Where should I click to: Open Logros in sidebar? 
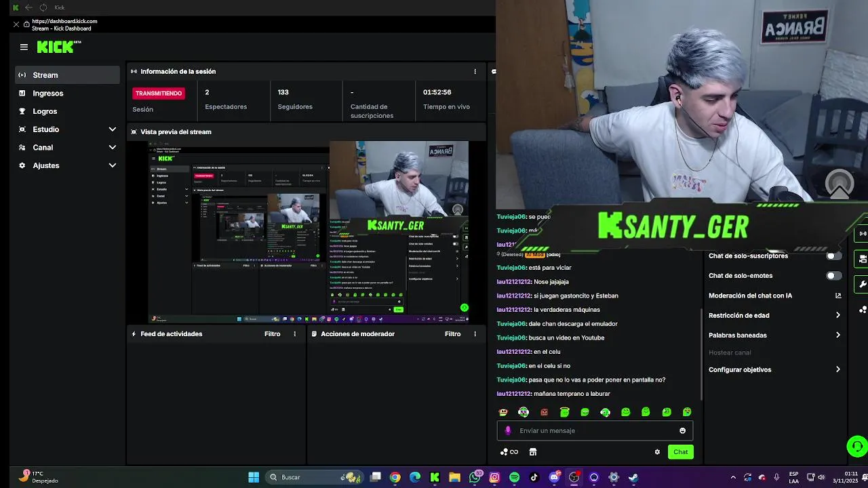point(45,111)
